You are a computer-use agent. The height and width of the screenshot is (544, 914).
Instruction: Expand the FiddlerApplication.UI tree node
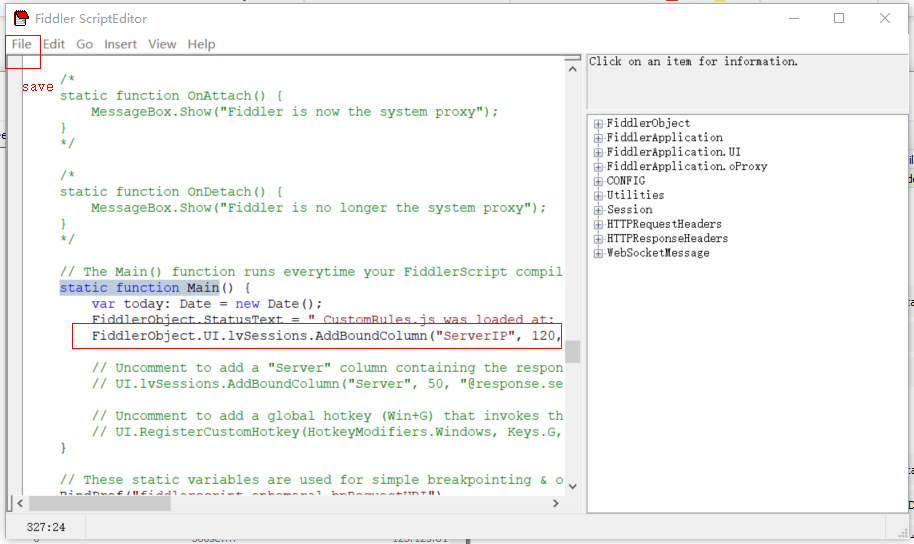pos(598,152)
